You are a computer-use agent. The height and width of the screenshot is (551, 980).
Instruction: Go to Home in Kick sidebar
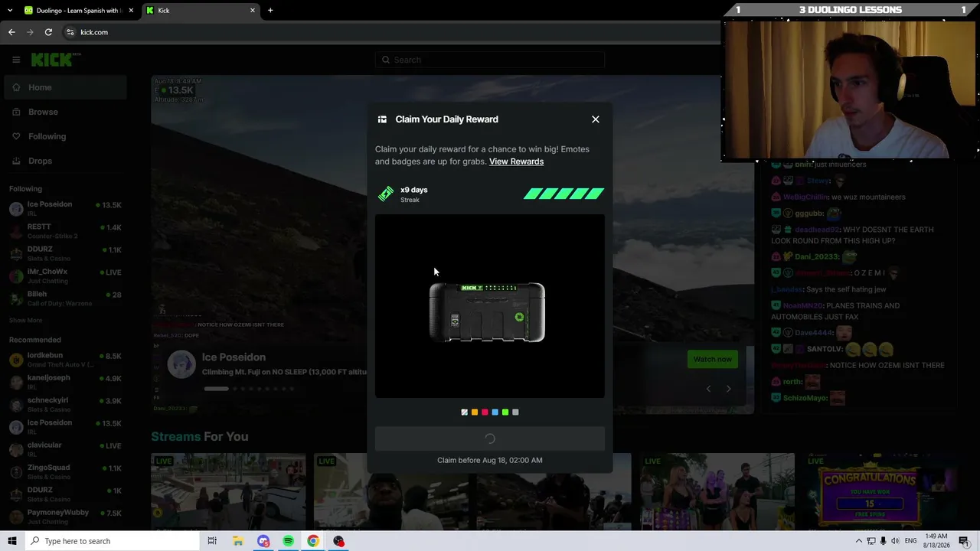pos(64,87)
